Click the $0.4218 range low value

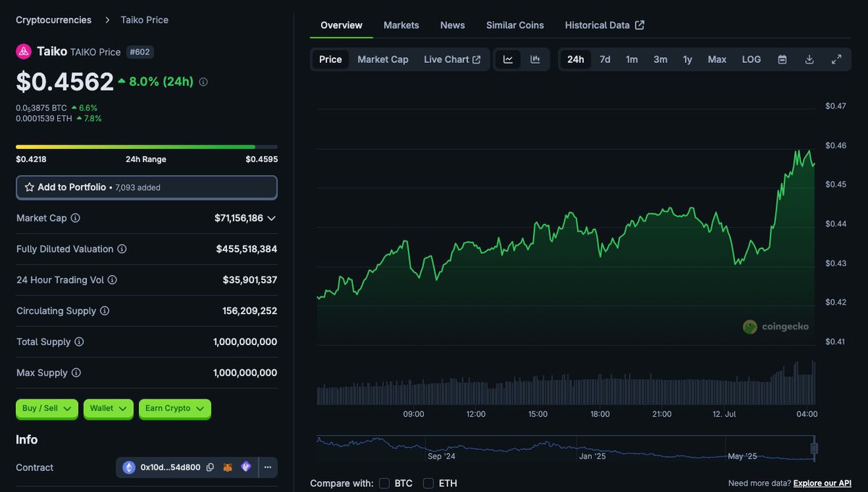coord(31,159)
